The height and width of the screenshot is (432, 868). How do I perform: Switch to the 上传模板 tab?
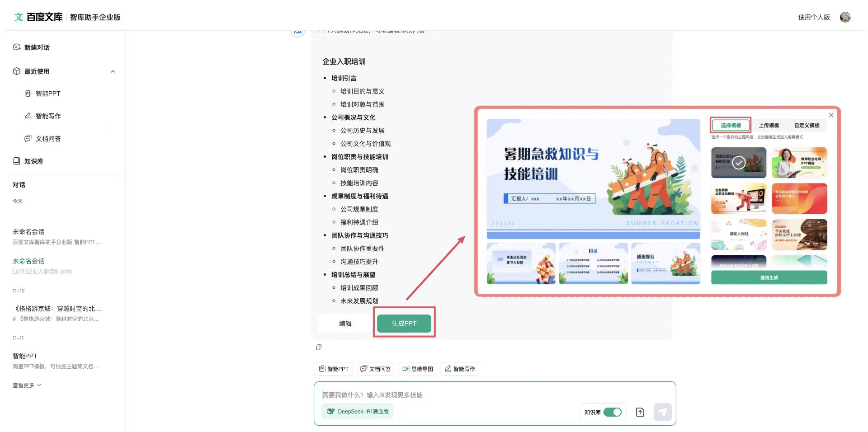click(769, 125)
